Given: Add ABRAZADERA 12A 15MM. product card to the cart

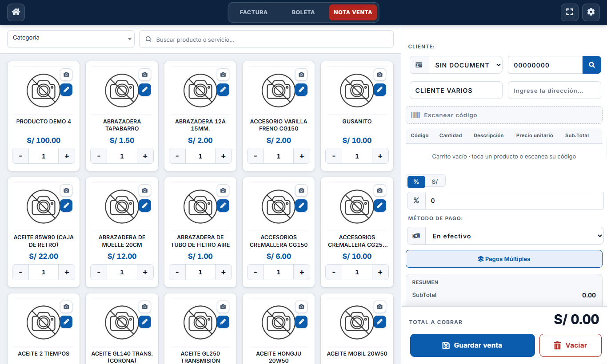Looking at the screenshot, I should [x=200, y=116].
